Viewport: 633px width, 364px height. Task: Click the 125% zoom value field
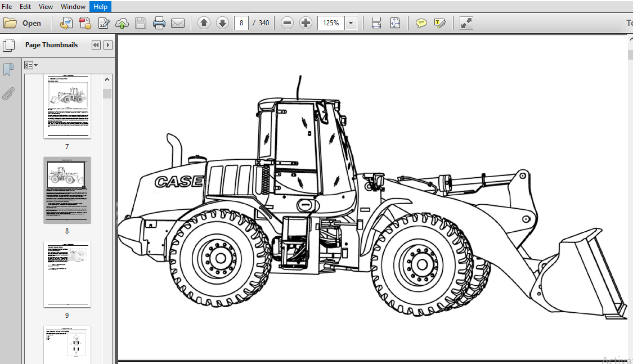331,23
